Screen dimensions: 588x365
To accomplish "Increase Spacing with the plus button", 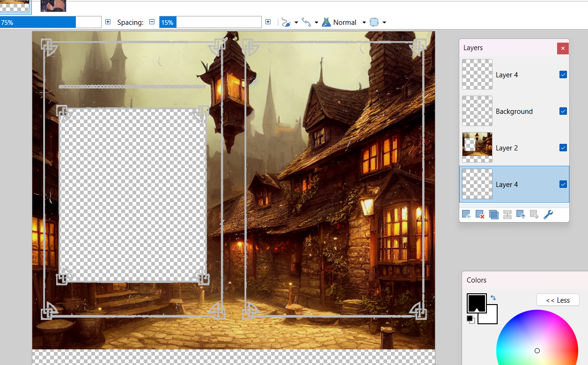I will pyautogui.click(x=268, y=22).
